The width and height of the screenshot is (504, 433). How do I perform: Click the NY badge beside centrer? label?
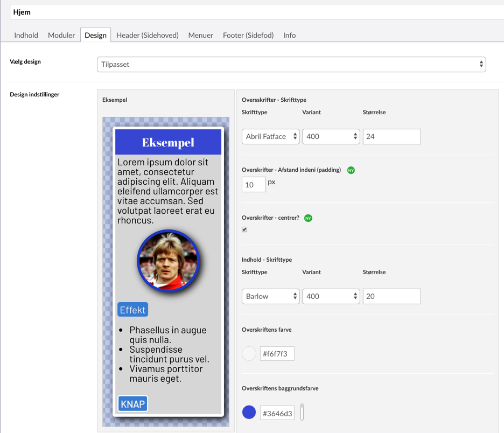click(x=308, y=218)
